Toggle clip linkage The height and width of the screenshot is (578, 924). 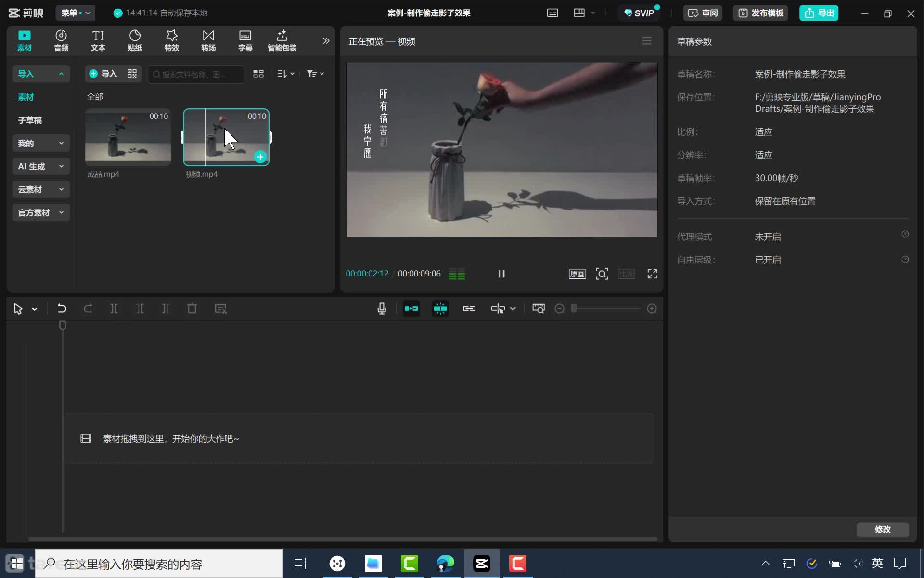[x=469, y=309]
